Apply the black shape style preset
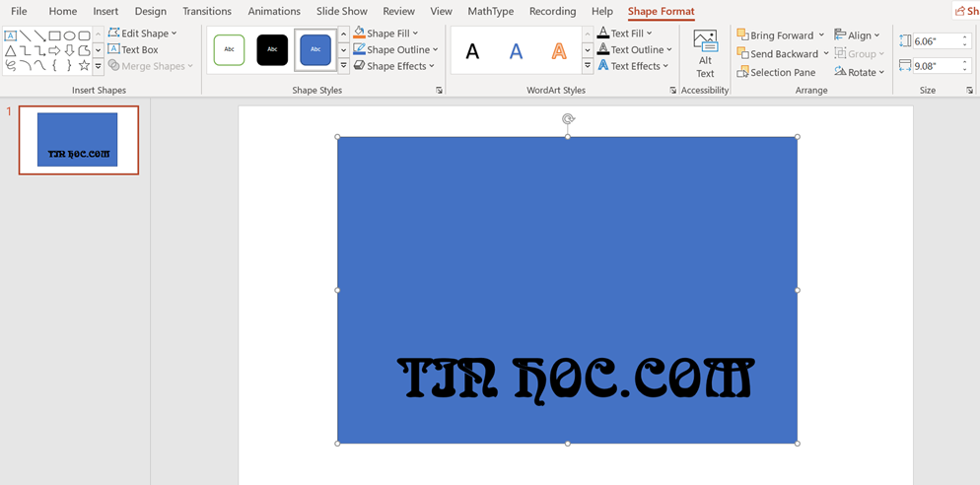980x485 pixels. 272,49
